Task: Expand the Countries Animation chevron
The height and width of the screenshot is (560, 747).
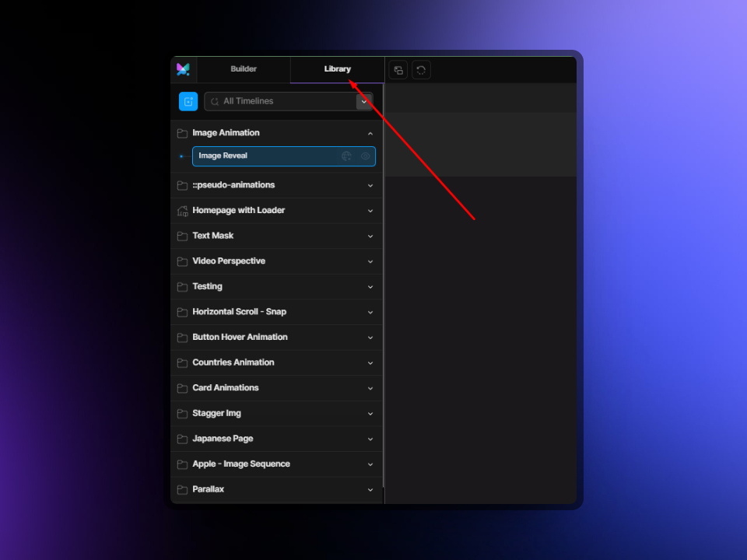Action: pos(370,363)
